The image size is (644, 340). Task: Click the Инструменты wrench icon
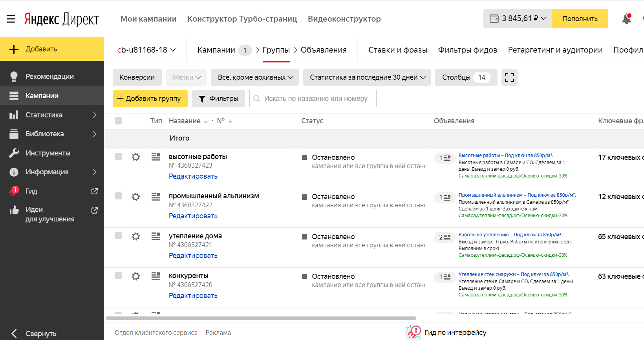[x=14, y=153]
